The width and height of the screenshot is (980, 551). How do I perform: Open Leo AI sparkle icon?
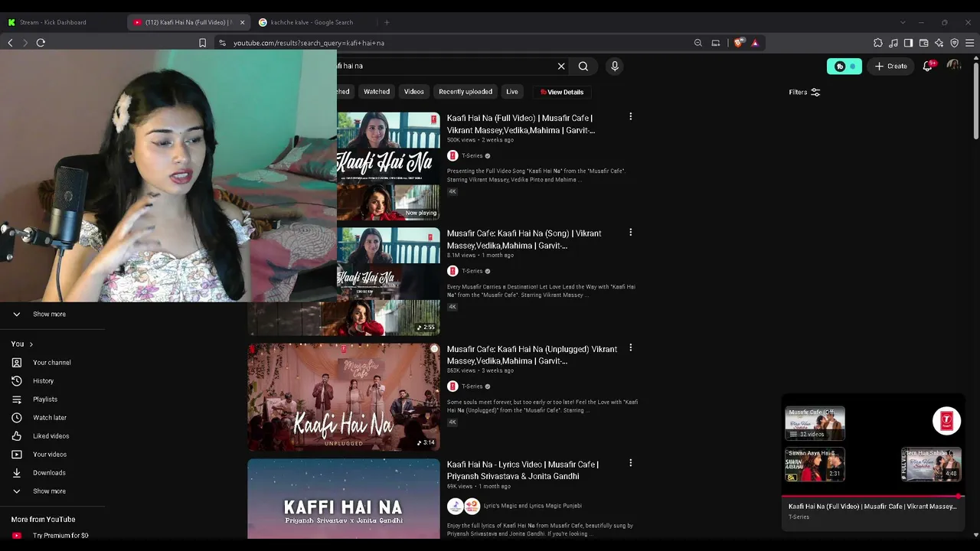point(939,43)
